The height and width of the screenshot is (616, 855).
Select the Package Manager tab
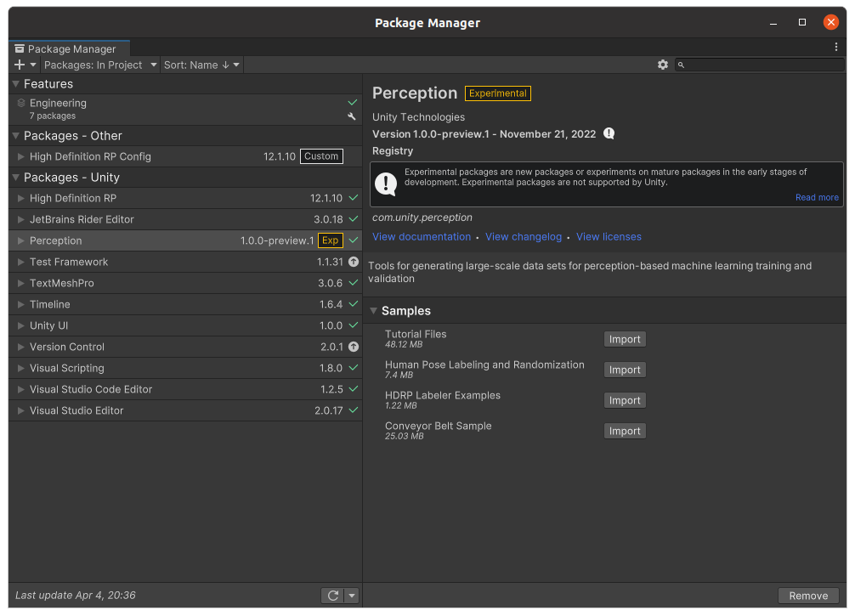point(69,48)
